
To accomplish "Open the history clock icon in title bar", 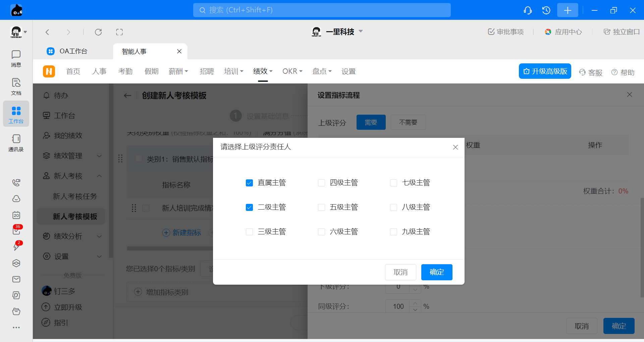I will [x=546, y=10].
